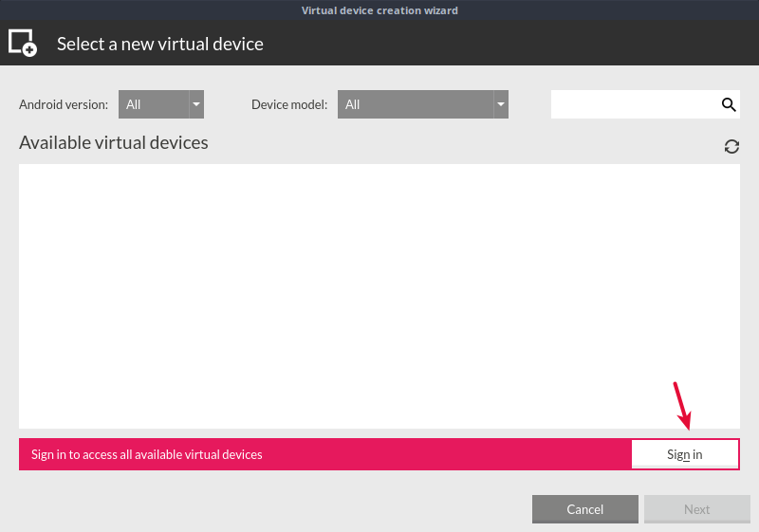This screenshot has height=532, width=759.
Task: Click the "Select a new virtual device" title
Action: tap(160, 44)
